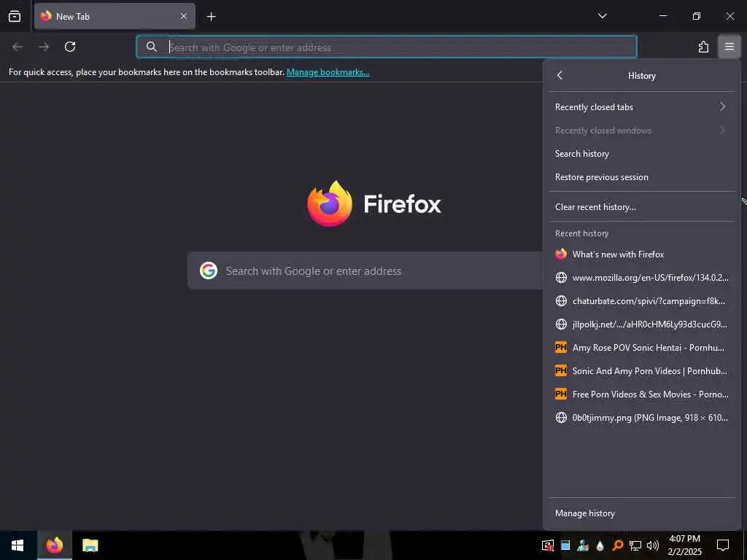Go back one page
This screenshot has height=560, width=747.
pyautogui.click(x=18, y=47)
